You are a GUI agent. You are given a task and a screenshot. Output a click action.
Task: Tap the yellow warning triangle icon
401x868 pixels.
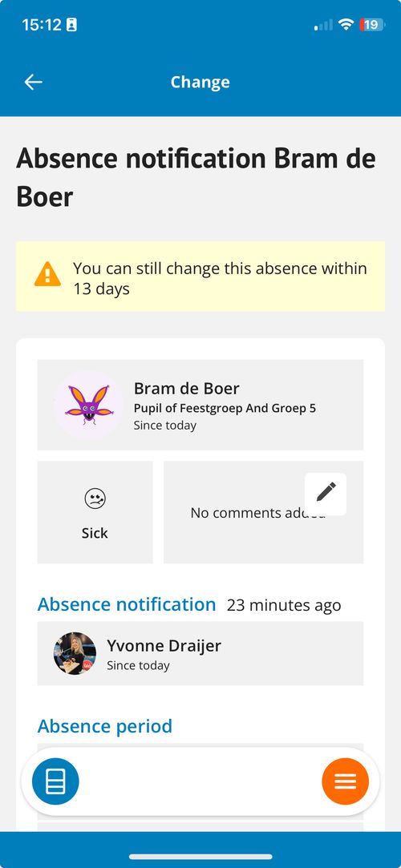tap(47, 274)
